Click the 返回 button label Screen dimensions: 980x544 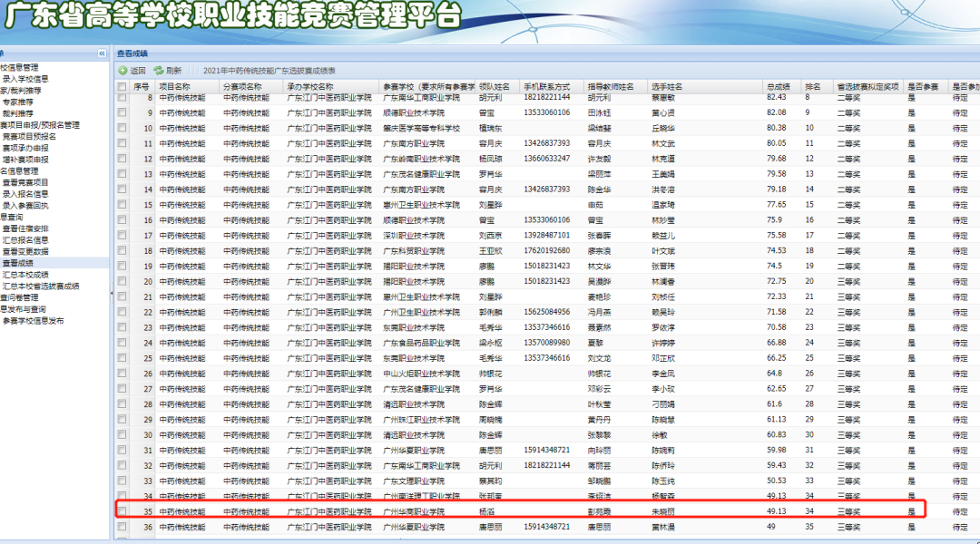tap(138, 70)
